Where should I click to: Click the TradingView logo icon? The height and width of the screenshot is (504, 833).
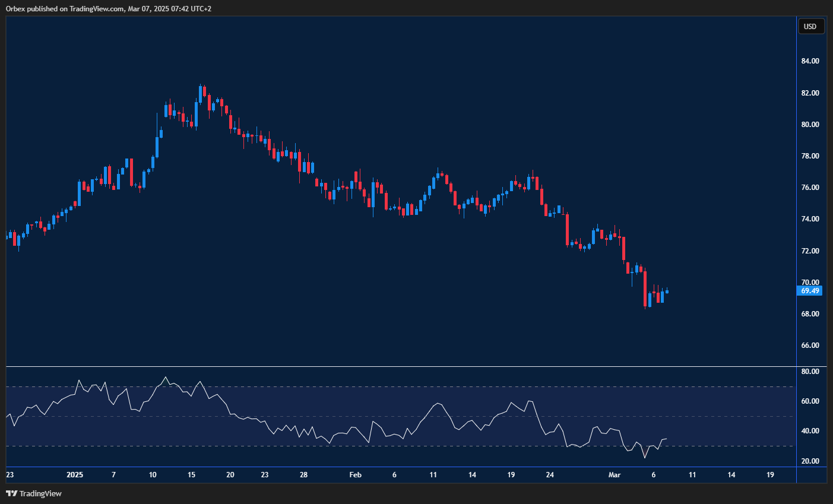pyautogui.click(x=12, y=493)
